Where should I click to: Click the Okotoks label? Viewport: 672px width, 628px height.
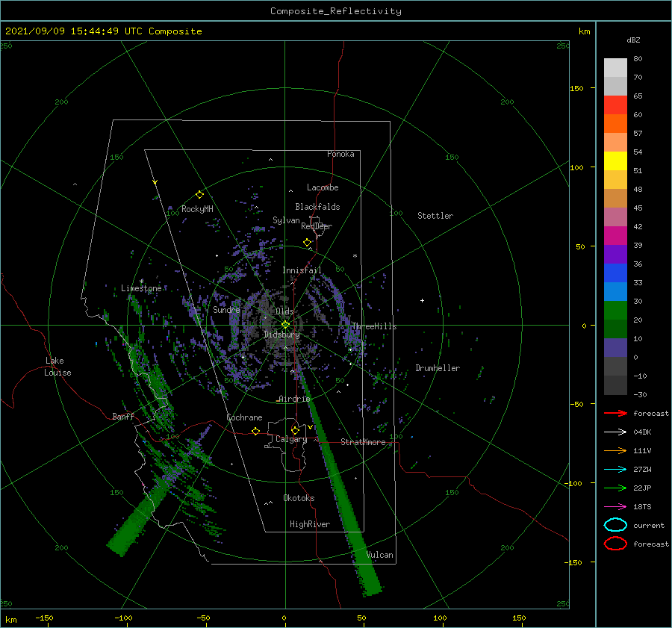pyautogui.click(x=299, y=498)
